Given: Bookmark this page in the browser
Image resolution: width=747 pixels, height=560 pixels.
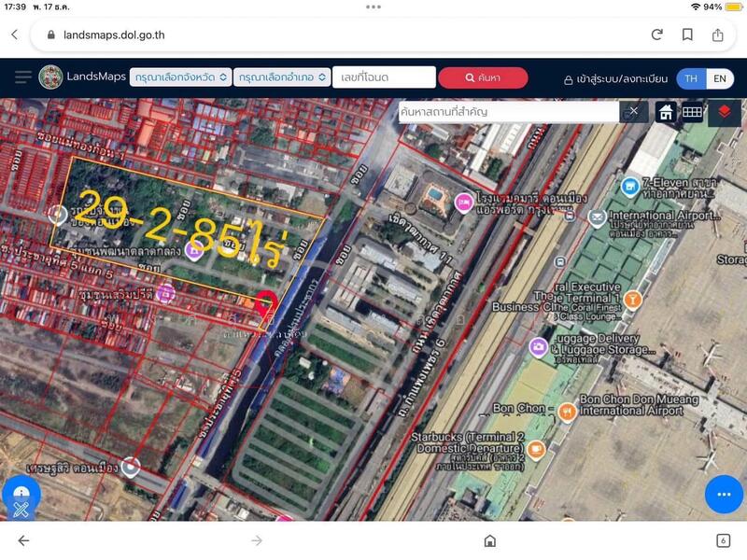Looking at the screenshot, I should click(687, 35).
